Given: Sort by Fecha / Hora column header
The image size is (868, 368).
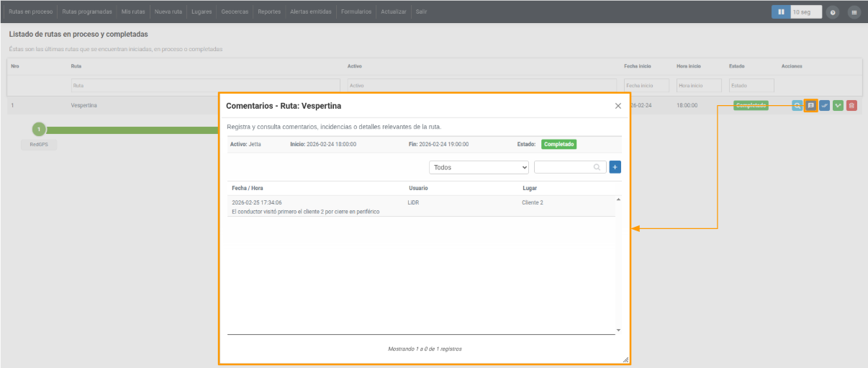Looking at the screenshot, I should pyautogui.click(x=247, y=188).
